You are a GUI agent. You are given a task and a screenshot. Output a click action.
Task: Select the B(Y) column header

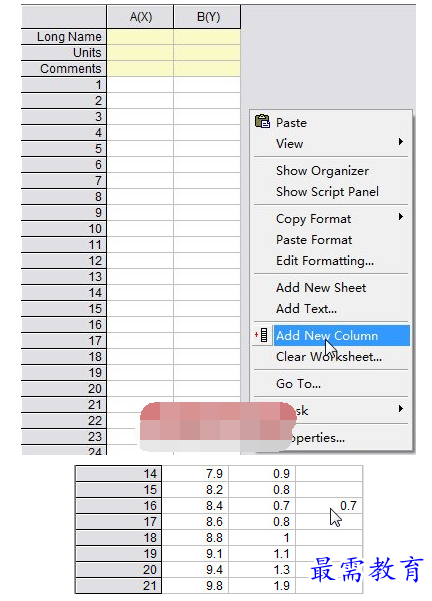(207, 17)
